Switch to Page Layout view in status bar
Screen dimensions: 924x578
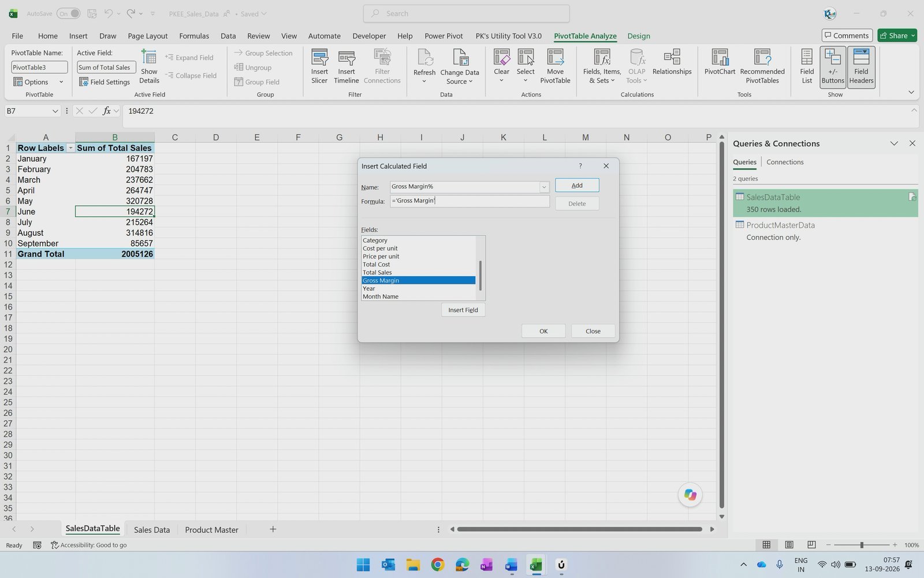pyautogui.click(x=789, y=545)
